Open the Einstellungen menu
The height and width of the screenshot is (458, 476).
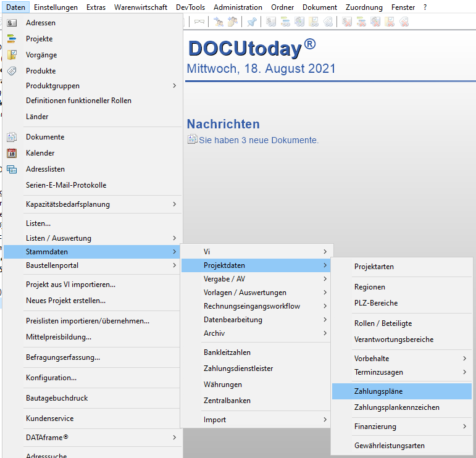(x=56, y=7)
